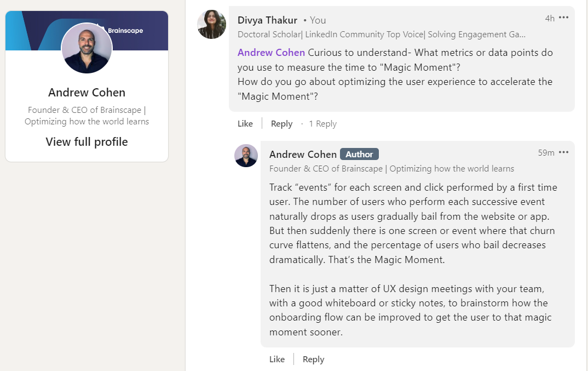Click Andrew Cohen's name in sidebar card

click(x=87, y=93)
